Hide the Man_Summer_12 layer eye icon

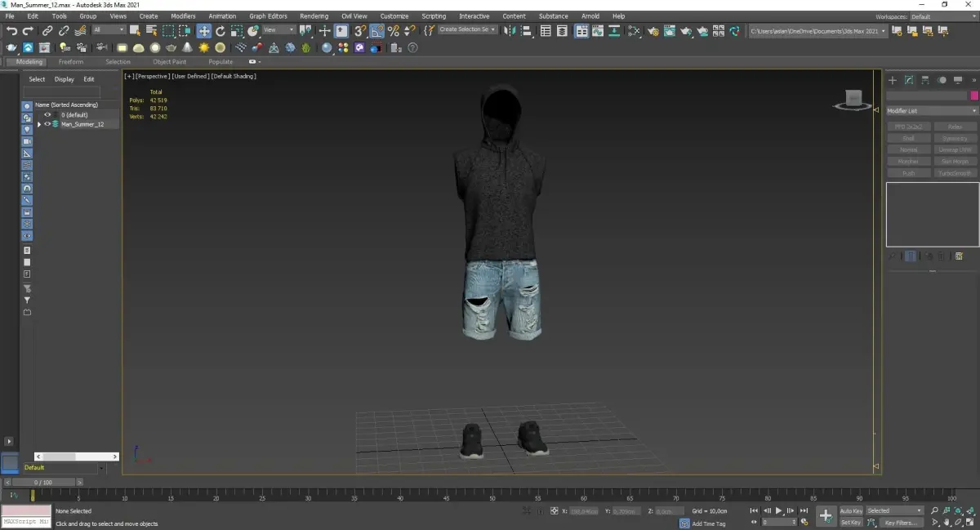[47, 124]
